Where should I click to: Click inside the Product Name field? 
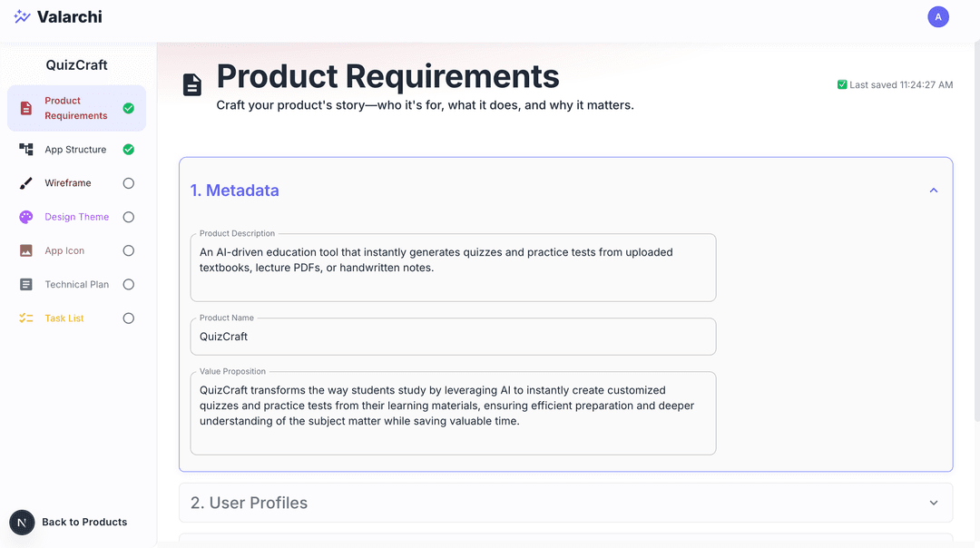(x=453, y=336)
